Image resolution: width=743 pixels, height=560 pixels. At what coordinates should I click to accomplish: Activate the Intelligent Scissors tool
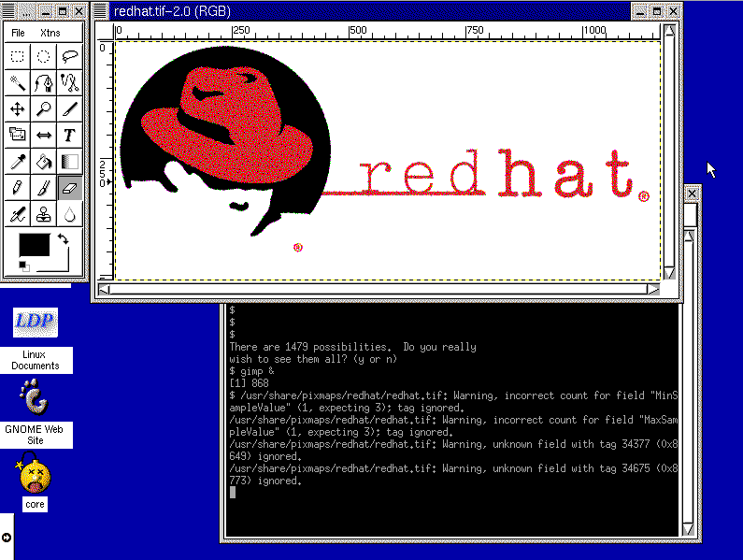click(x=69, y=83)
